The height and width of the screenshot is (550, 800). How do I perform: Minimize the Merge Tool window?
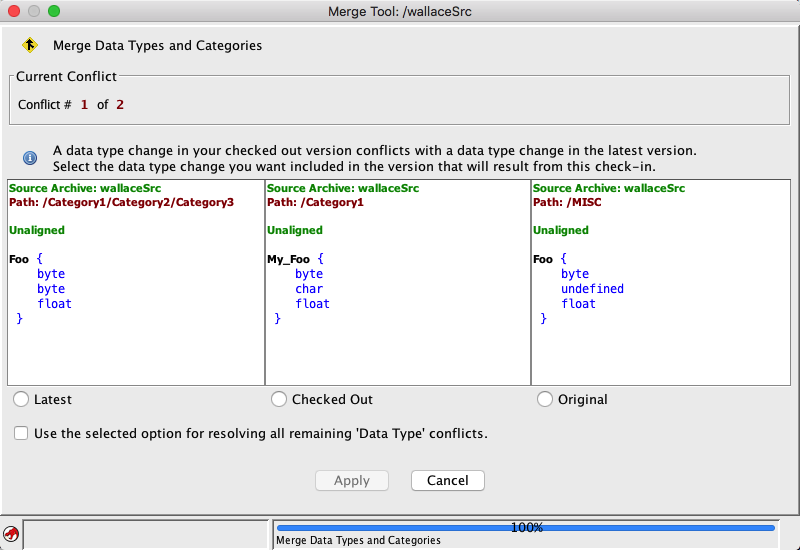tap(34, 11)
